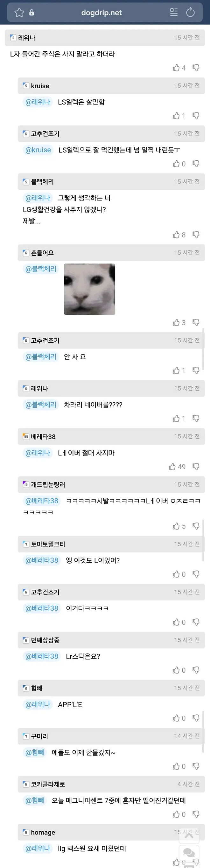
Task: Open the reading list menu icon
Action: (174, 12)
